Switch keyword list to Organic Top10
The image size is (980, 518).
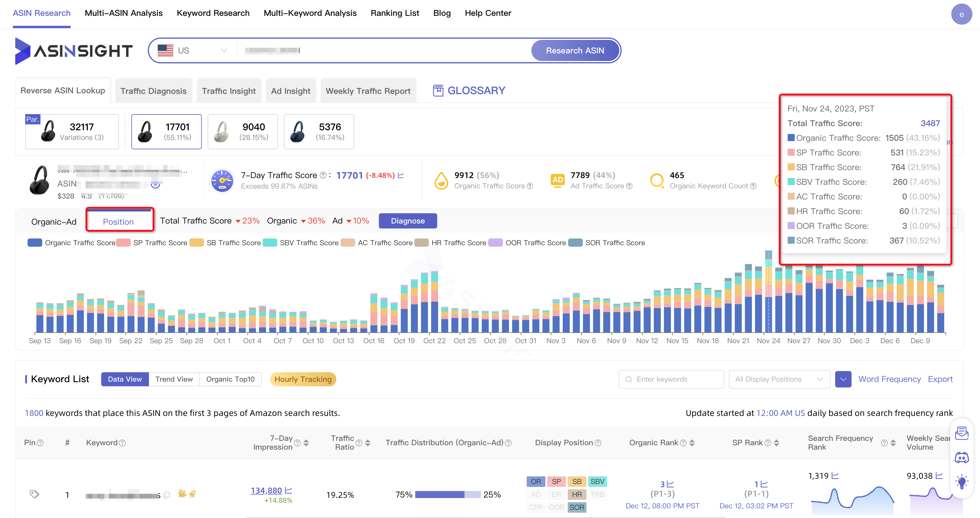230,379
